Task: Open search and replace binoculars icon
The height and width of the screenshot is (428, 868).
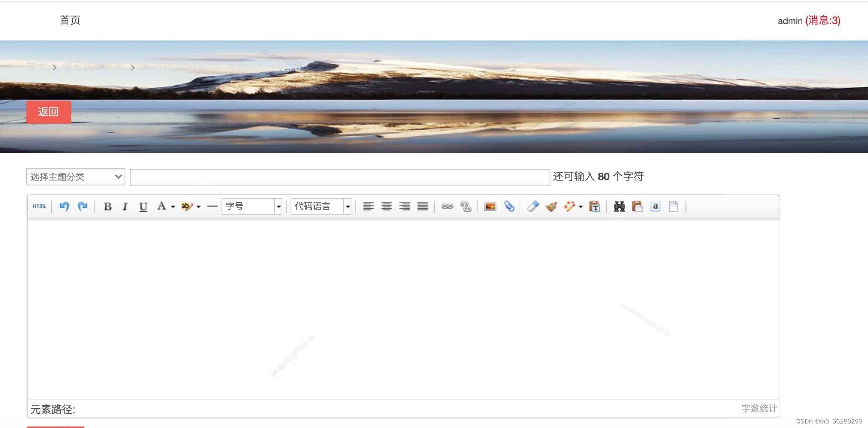Action: pos(619,206)
